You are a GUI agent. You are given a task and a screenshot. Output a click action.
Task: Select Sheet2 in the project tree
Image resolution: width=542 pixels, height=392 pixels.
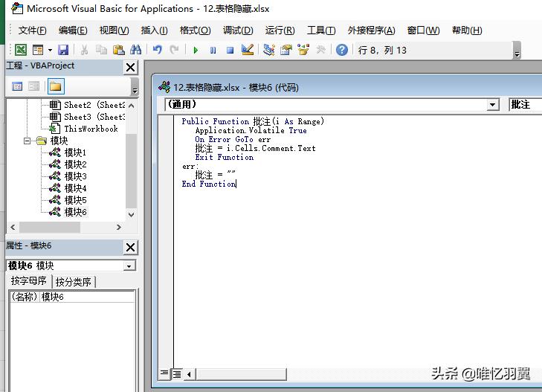pos(87,105)
